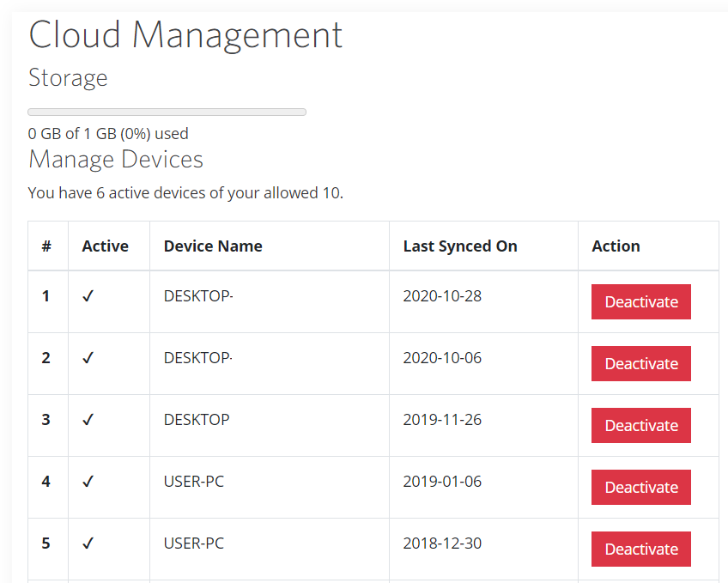Select the Device Name column header
This screenshot has height=583, width=728.
coord(213,246)
